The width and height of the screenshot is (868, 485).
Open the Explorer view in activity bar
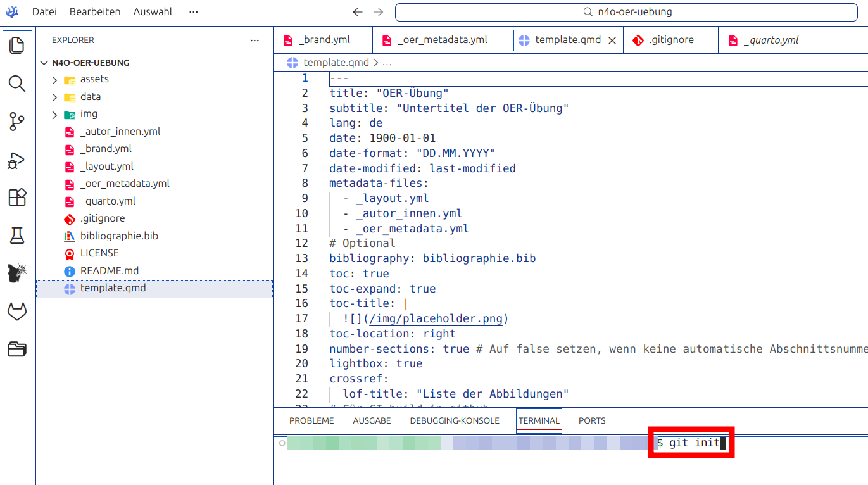[17, 46]
